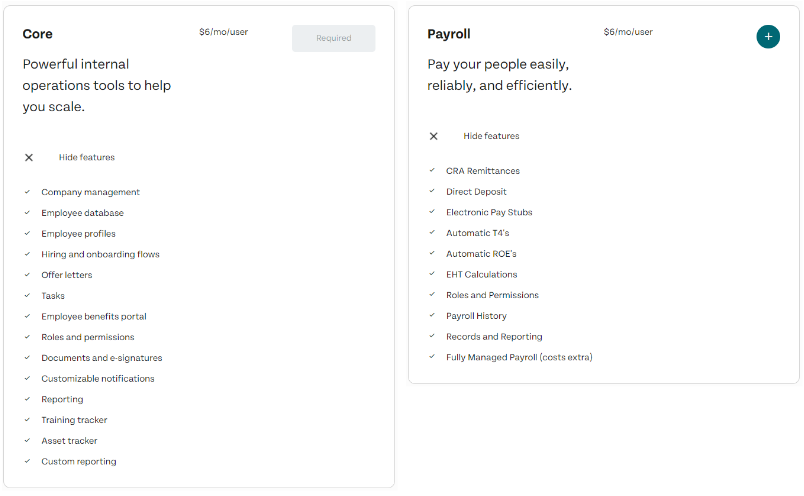
Task: Click checkmark beside Company management
Action: [28, 192]
